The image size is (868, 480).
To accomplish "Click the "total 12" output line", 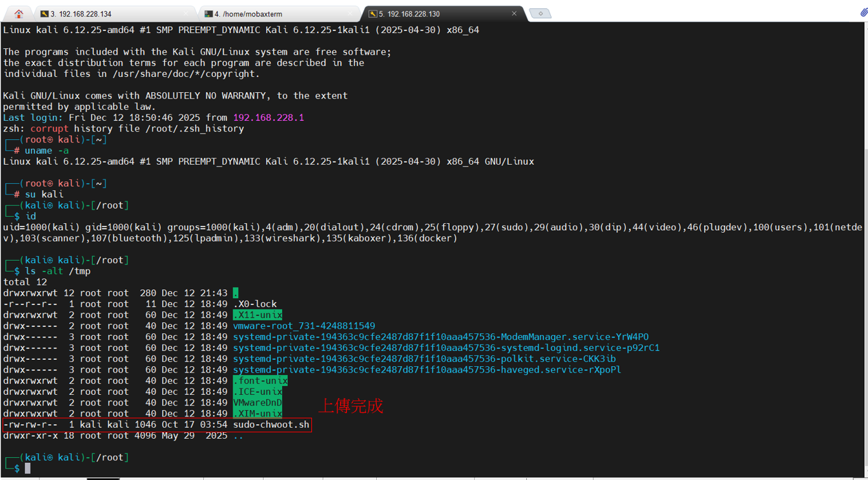I will point(25,282).
